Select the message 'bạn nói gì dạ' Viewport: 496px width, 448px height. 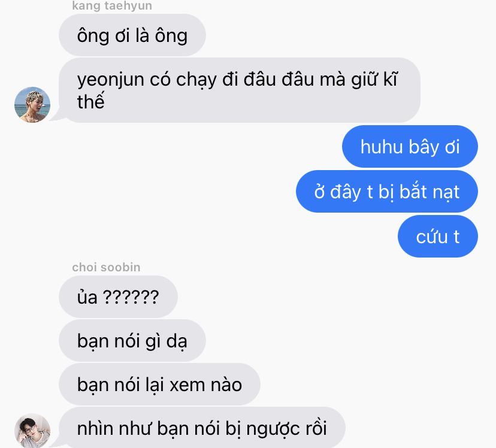(132, 341)
